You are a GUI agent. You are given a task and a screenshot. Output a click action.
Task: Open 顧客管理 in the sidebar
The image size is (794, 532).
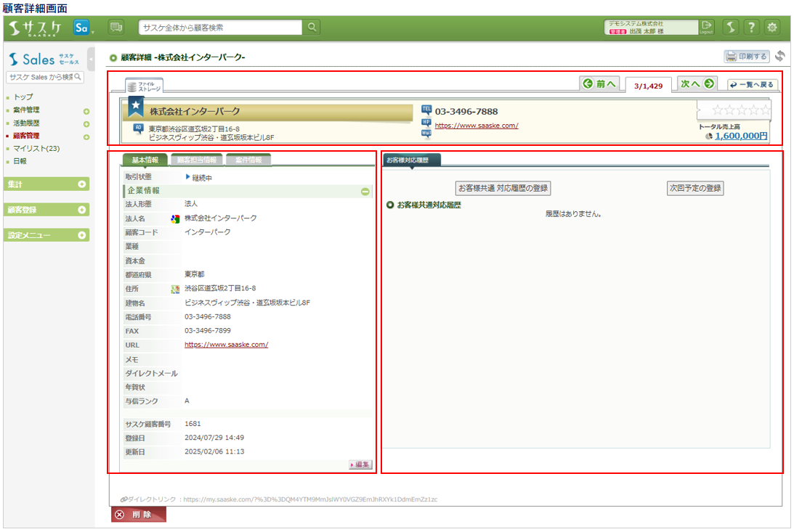click(26, 136)
